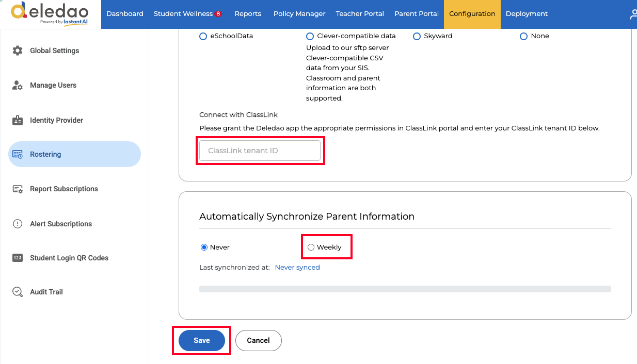This screenshot has width=637, height=364.
Task: Click the Alert Subscriptions exclamation icon
Action: 18,224
